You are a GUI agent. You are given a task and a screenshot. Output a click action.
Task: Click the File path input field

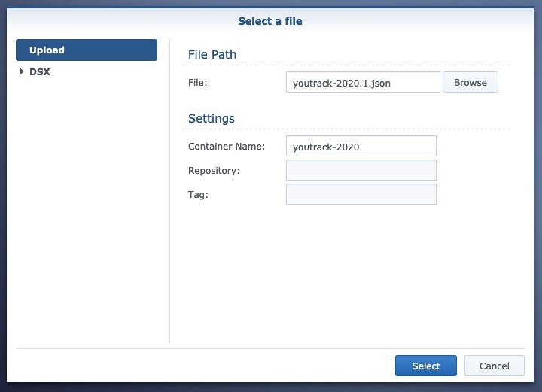pyautogui.click(x=363, y=82)
